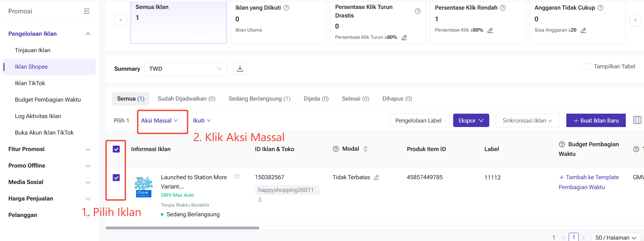Screen dimensions: 644x241
Task: Open the TWD currency dropdown
Action: coord(185,69)
